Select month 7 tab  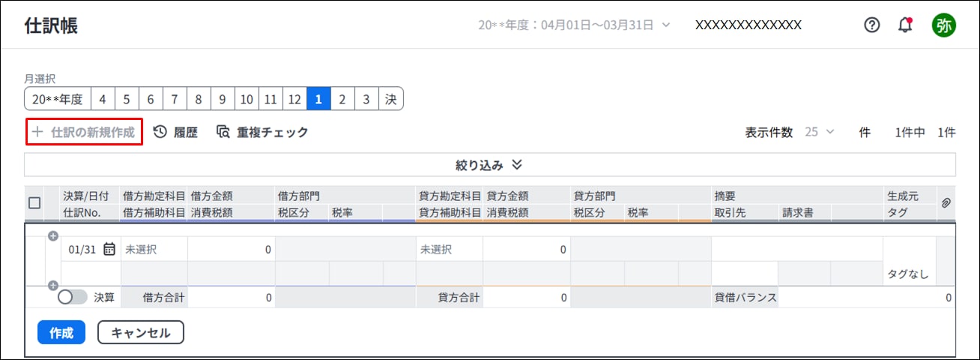pos(175,99)
